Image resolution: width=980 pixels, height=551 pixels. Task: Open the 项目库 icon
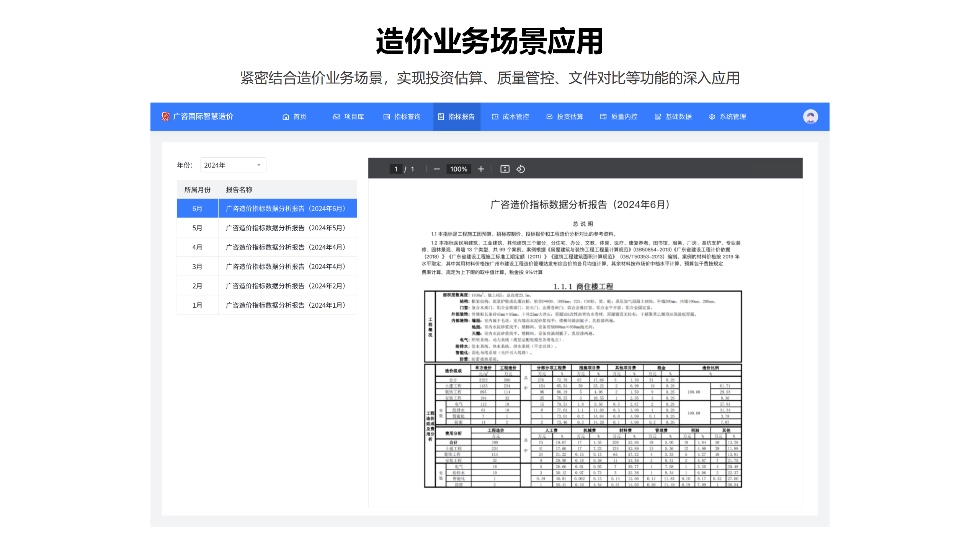pos(336,117)
